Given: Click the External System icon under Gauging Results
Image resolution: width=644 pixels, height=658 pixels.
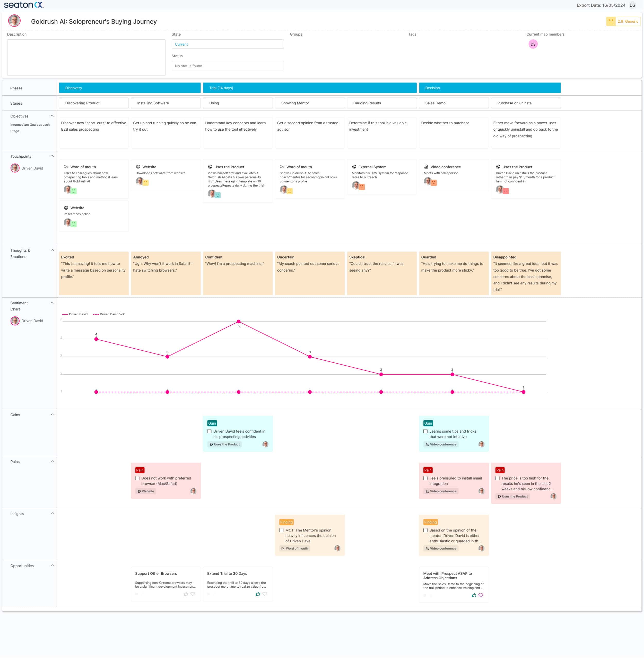Looking at the screenshot, I should [x=354, y=167].
